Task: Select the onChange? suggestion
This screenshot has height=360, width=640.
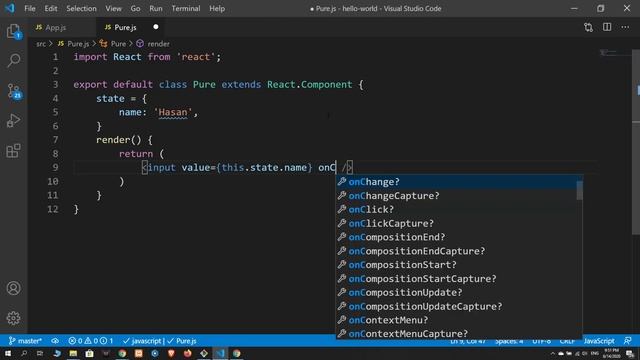Action: pos(456,182)
